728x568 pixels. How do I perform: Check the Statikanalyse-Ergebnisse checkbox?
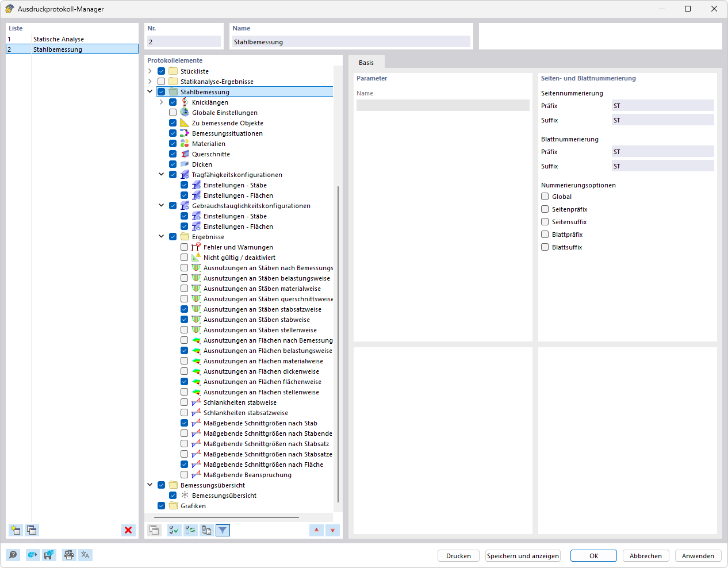(x=162, y=82)
